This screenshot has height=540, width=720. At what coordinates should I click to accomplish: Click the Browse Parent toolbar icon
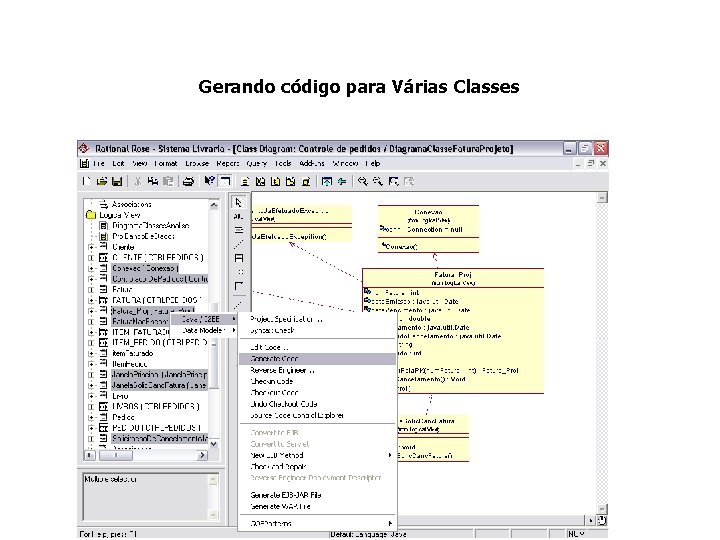tap(326, 182)
